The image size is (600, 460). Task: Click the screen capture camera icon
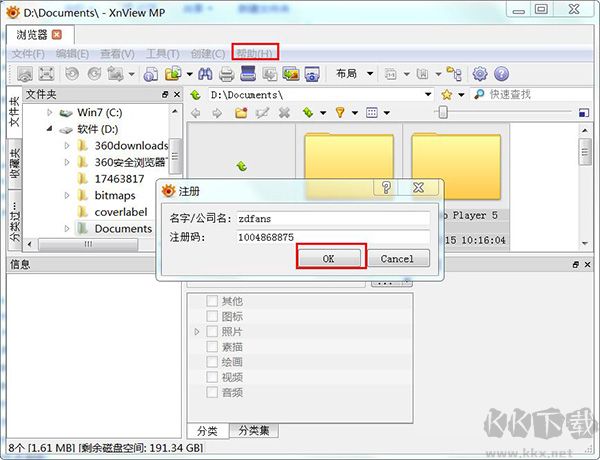tap(312, 73)
